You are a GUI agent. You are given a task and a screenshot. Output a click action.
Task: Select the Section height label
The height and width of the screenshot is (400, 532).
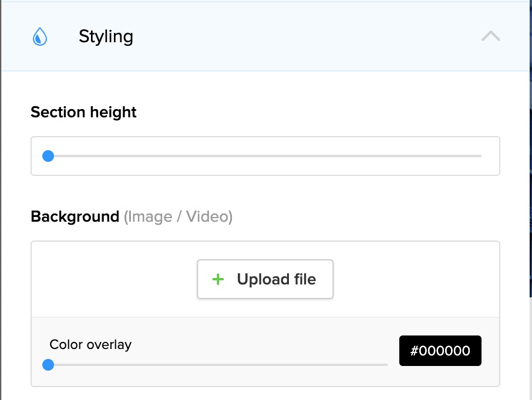pos(83,112)
